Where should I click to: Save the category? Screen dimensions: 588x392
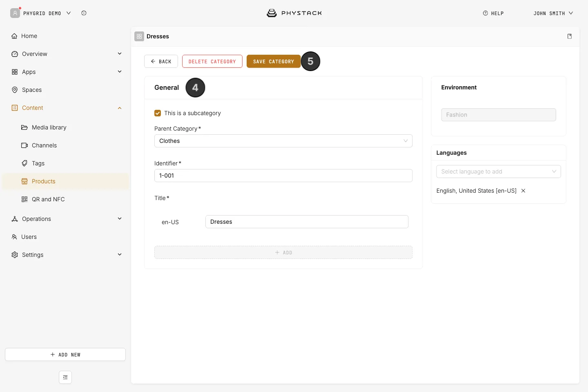(274, 61)
